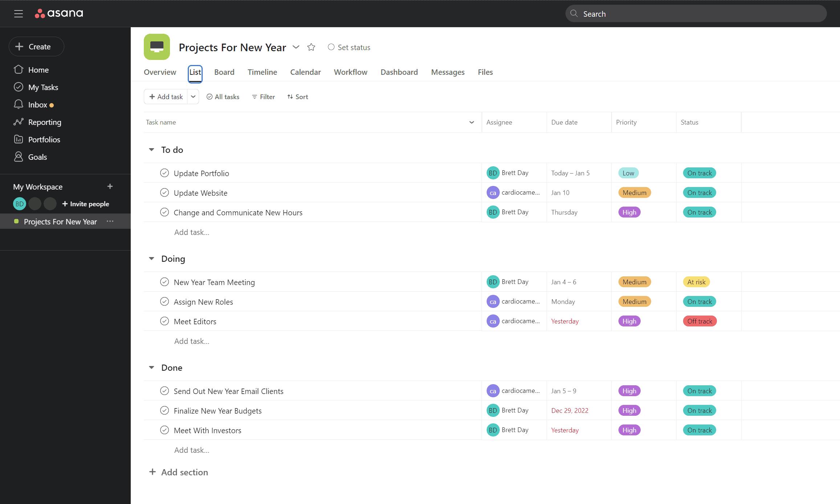
Task: Click Add section button at bottom
Action: pyautogui.click(x=178, y=472)
